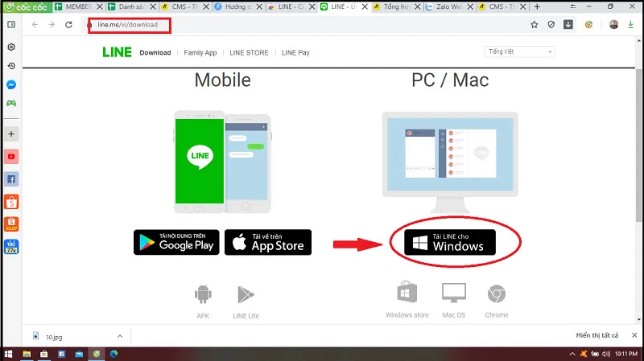This screenshot has width=644, height=361.
Task: Click the Chrome extension download icon
Action: pyautogui.click(x=497, y=294)
